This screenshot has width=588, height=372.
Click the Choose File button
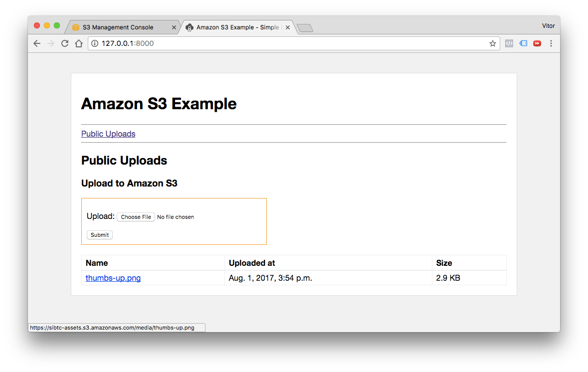[136, 216]
